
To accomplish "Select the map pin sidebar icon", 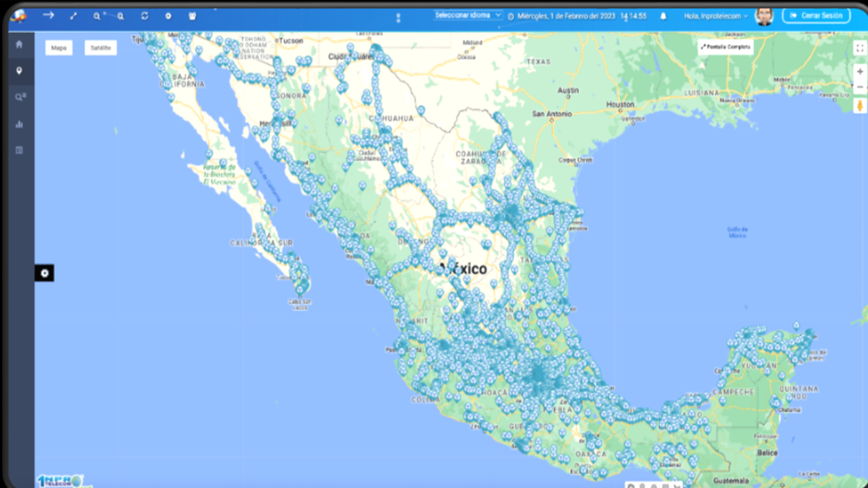I will point(19,70).
